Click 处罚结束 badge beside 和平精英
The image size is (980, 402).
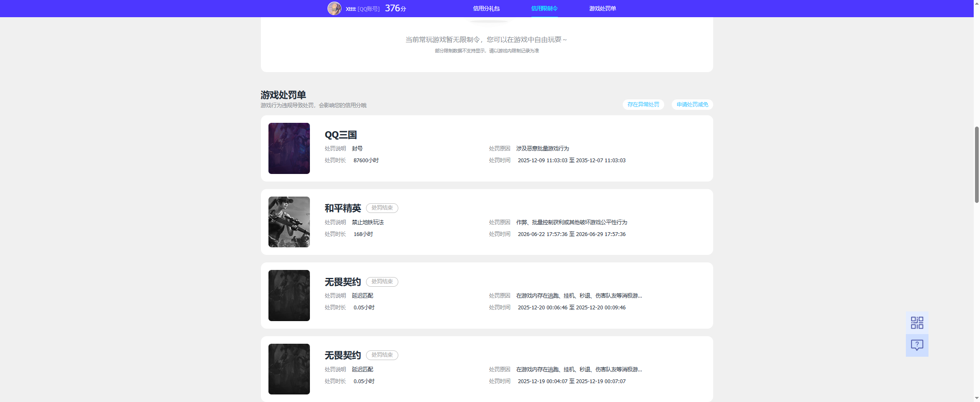point(382,208)
